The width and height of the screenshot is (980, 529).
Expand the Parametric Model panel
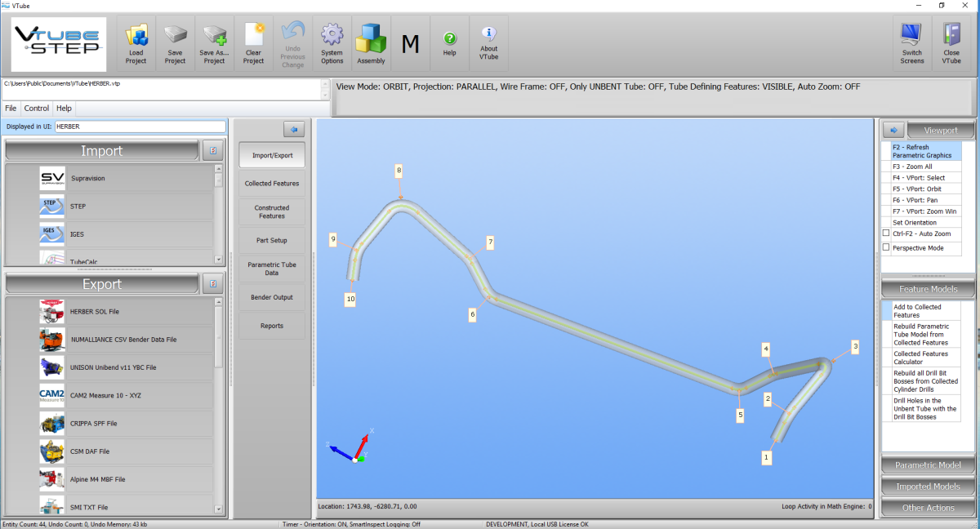coord(927,465)
